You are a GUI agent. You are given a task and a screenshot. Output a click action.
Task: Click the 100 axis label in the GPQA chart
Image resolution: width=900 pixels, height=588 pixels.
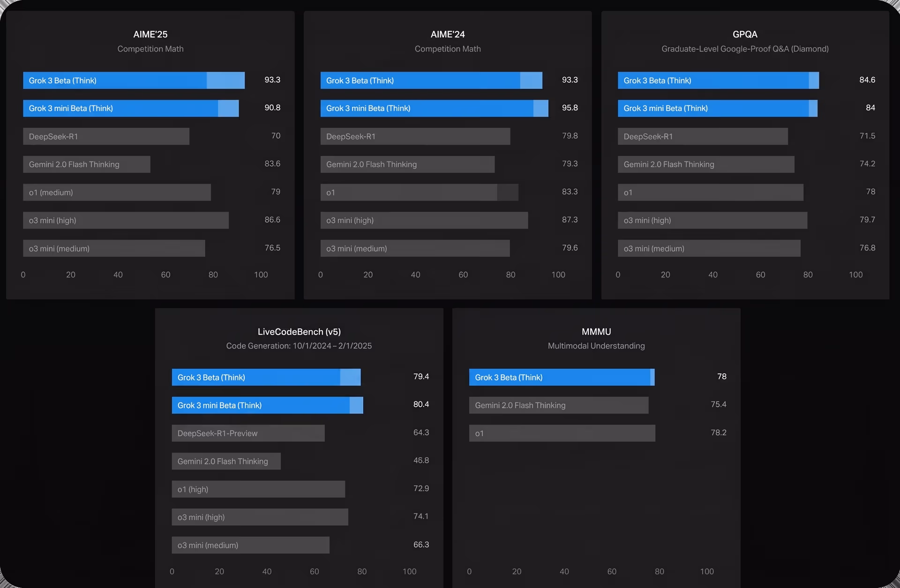tap(855, 275)
